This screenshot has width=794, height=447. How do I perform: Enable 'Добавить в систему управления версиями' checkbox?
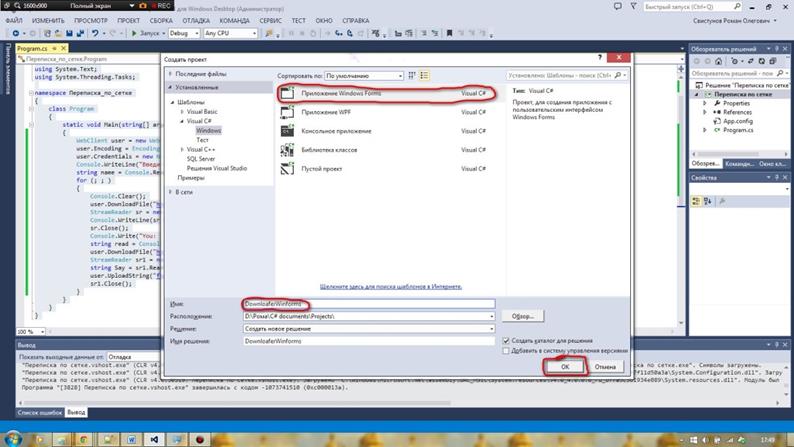tap(506, 350)
